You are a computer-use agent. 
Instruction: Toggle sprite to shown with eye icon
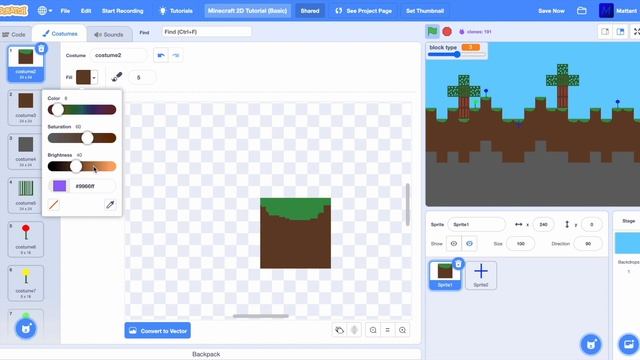(453, 244)
